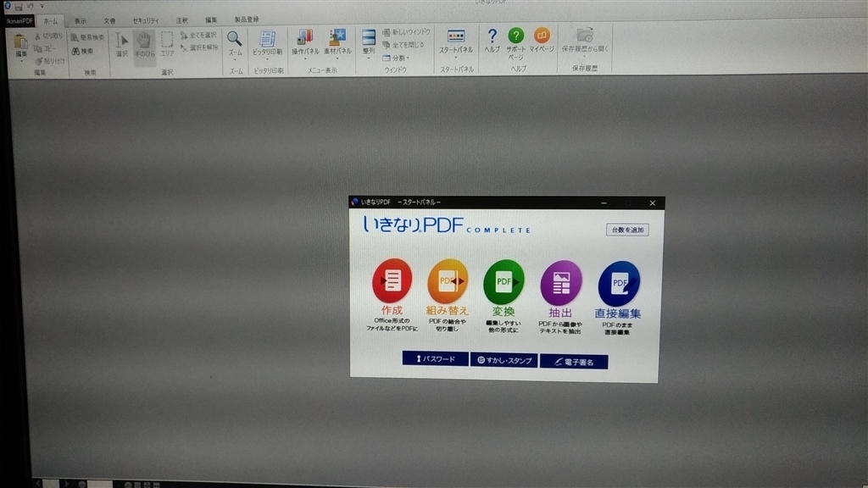
Task: Select the 作成 (Create PDF) icon
Action: [x=390, y=280]
